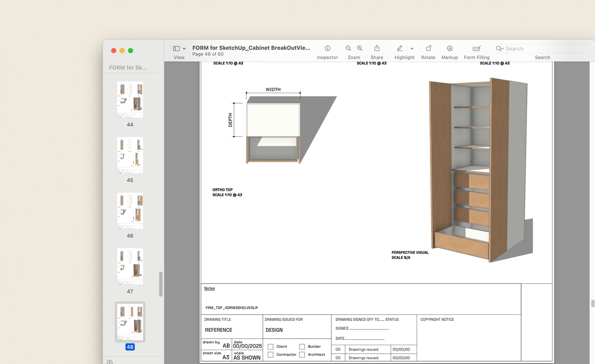Viewport: 595px width, 364px height.
Task: Expand the View sidebar options chevron
Action: pos(184,49)
